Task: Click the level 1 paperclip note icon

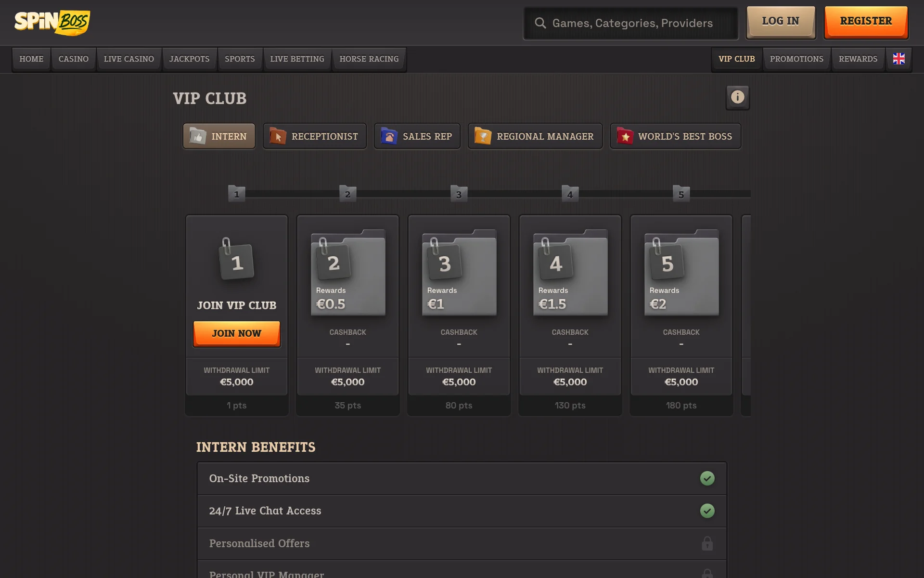Action: click(x=236, y=259)
